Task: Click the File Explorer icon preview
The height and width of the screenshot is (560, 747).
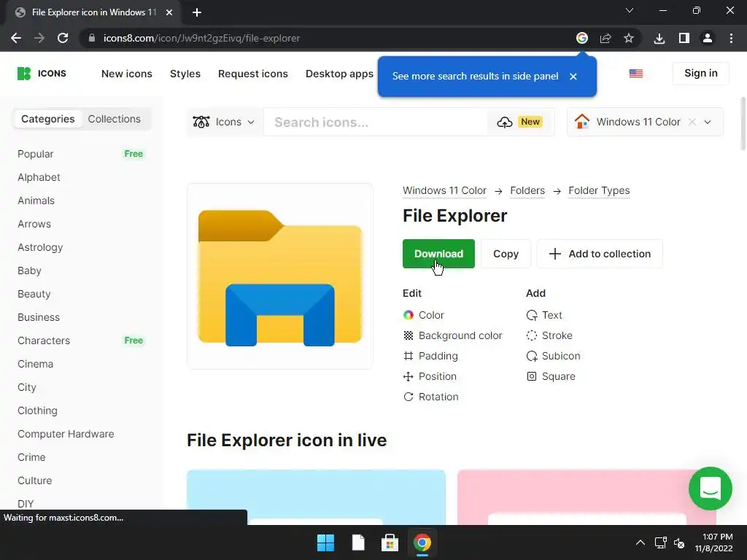Action: tap(280, 276)
